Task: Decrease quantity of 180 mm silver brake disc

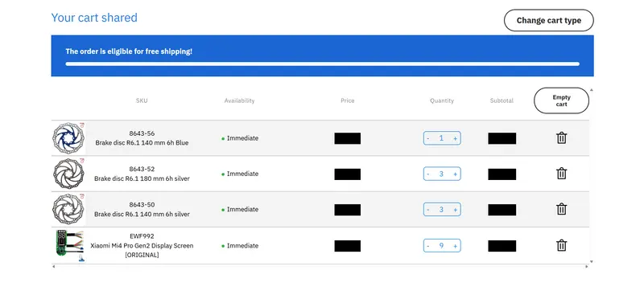Action: point(428,174)
